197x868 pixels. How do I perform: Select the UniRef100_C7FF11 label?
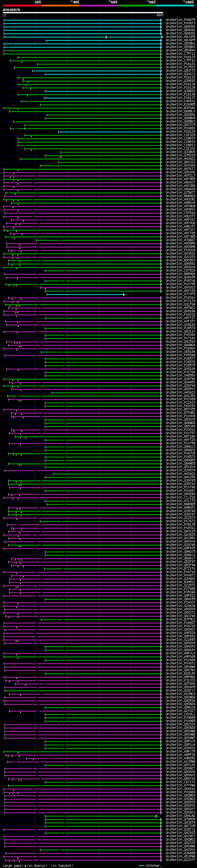pyautogui.click(x=180, y=54)
